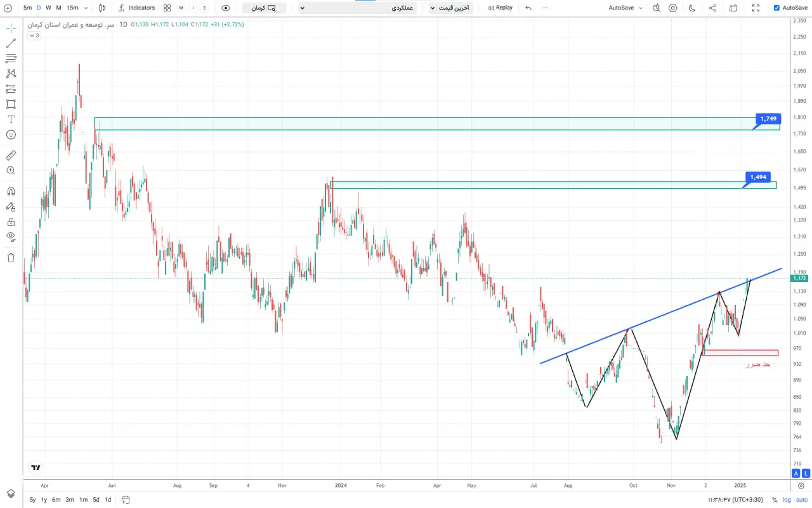The height and width of the screenshot is (508, 812).
Task: Toggle dark mode moon icon
Action: tap(691, 8)
